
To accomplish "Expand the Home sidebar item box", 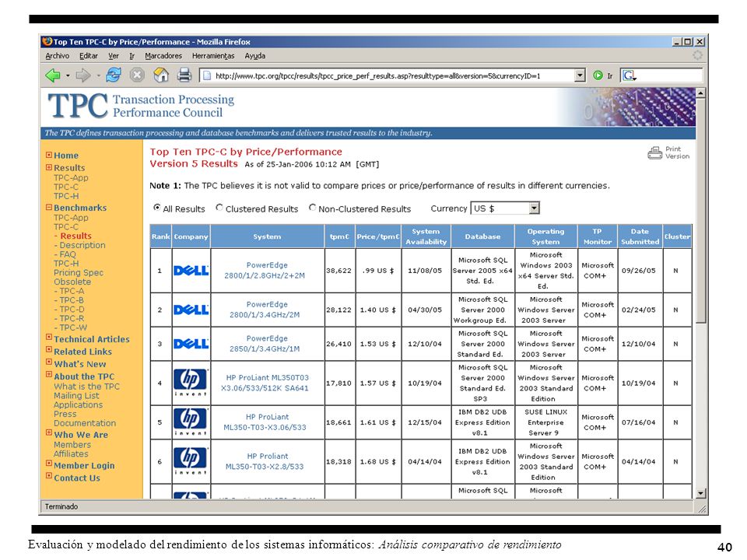I will [48, 155].
